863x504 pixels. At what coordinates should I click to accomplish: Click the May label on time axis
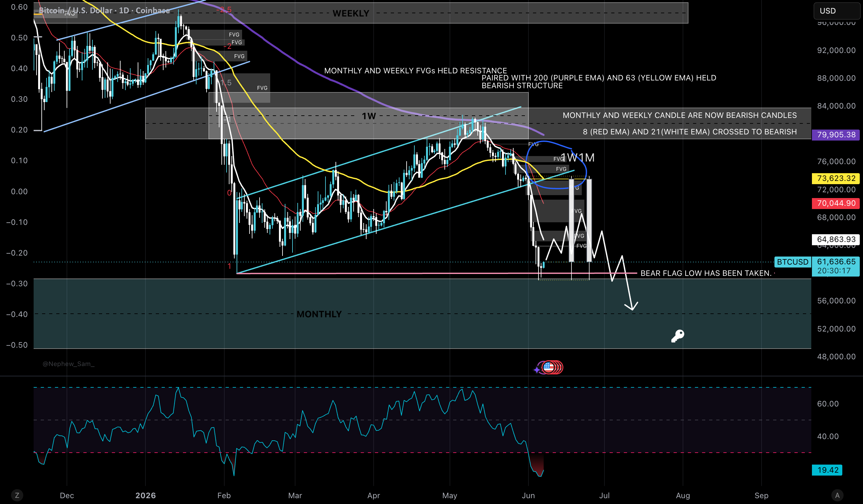tap(450, 496)
